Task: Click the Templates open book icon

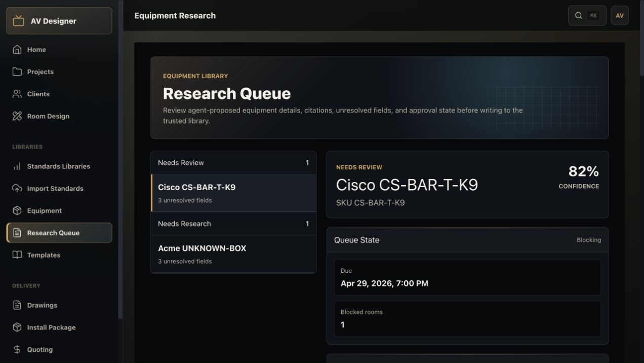Action: tap(17, 255)
